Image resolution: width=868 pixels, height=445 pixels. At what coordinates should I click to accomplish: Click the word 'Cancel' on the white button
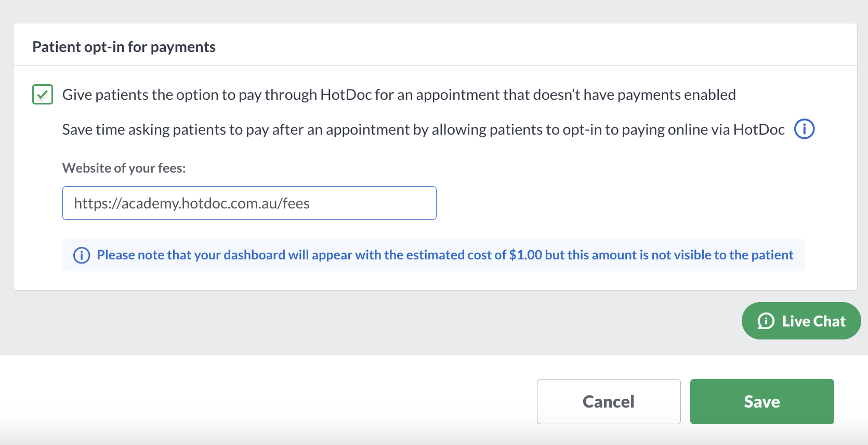pos(609,401)
